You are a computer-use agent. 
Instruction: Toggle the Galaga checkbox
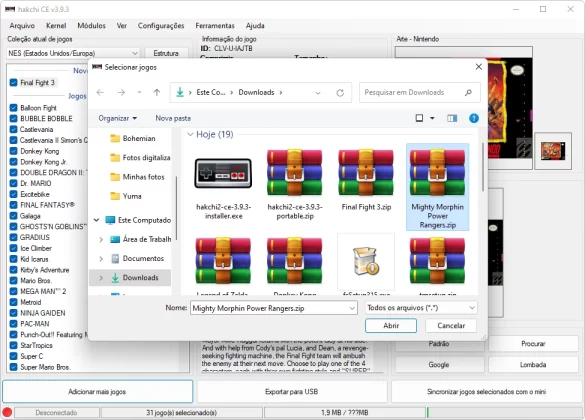13,216
